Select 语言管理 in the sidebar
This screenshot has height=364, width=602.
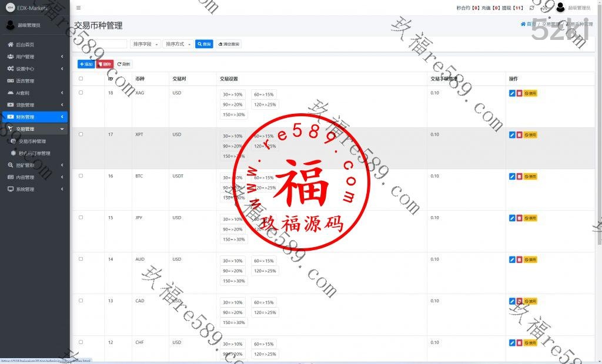point(25,81)
